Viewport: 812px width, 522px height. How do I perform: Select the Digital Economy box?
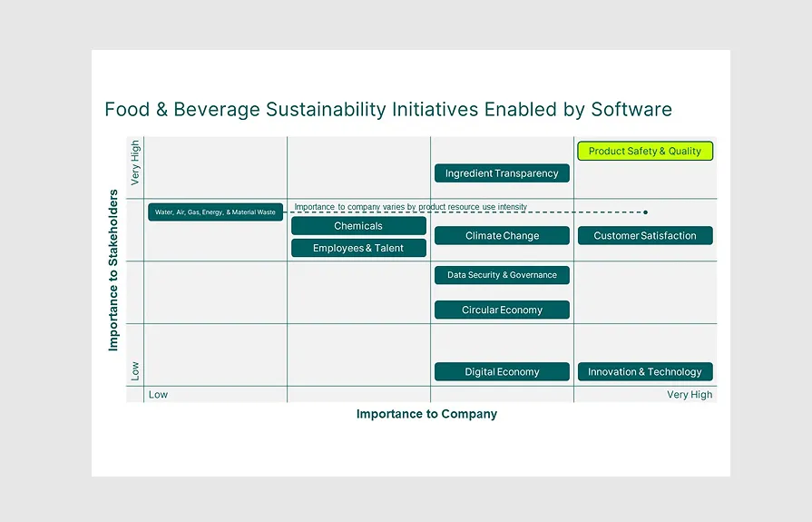point(502,371)
